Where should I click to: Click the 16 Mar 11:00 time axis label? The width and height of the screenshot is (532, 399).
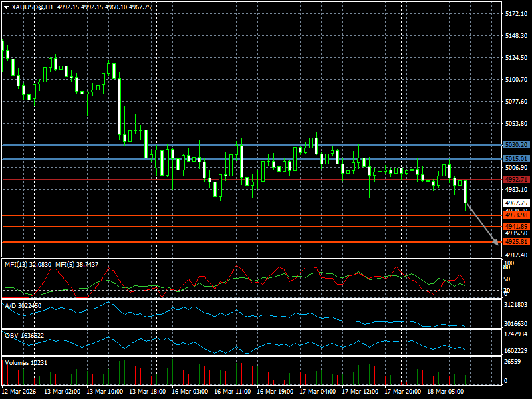click(231, 392)
